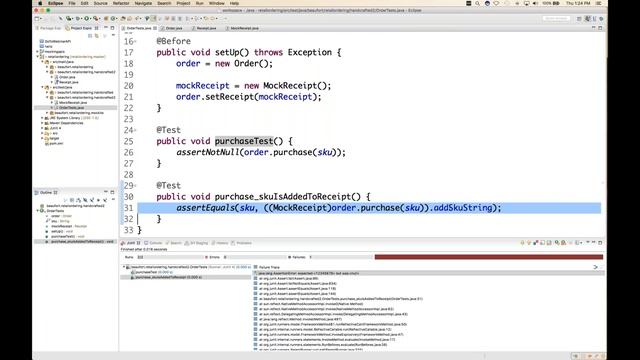Viewport: 640px width, 360px height.
Task: Collapse the OrderTests suite in JUnit results
Action: pos(124,267)
